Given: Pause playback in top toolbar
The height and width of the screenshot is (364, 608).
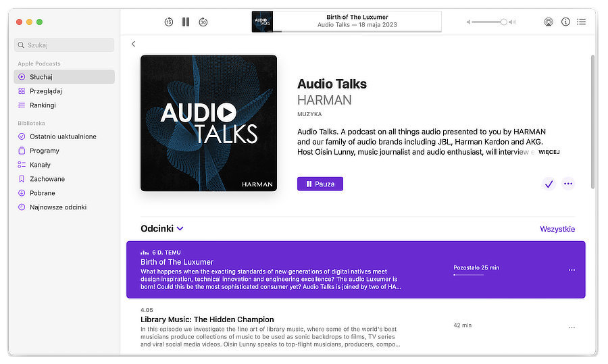Looking at the screenshot, I should pyautogui.click(x=186, y=22).
